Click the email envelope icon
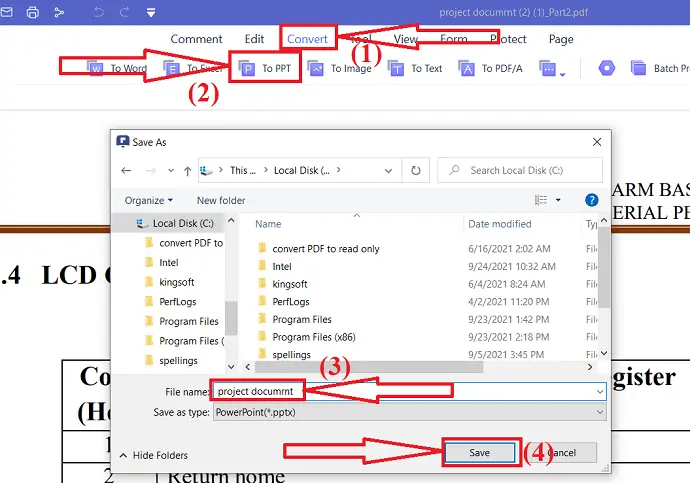This screenshot has height=483, width=690. [6, 12]
